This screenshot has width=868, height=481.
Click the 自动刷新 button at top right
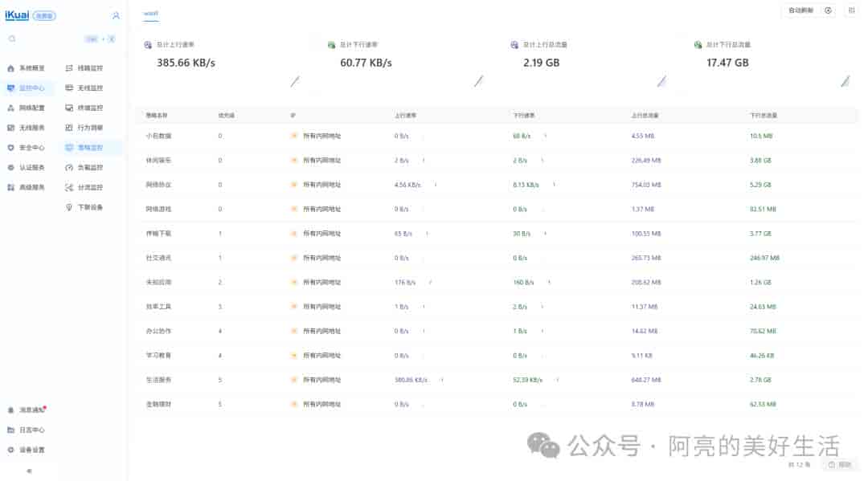pyautogui.click(x=800, y=10)
